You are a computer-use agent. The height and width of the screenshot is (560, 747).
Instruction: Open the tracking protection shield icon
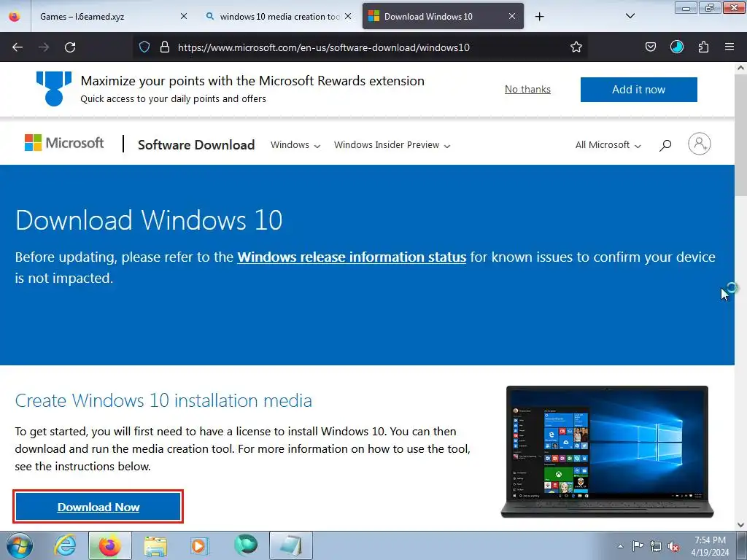tap(144, 47)
